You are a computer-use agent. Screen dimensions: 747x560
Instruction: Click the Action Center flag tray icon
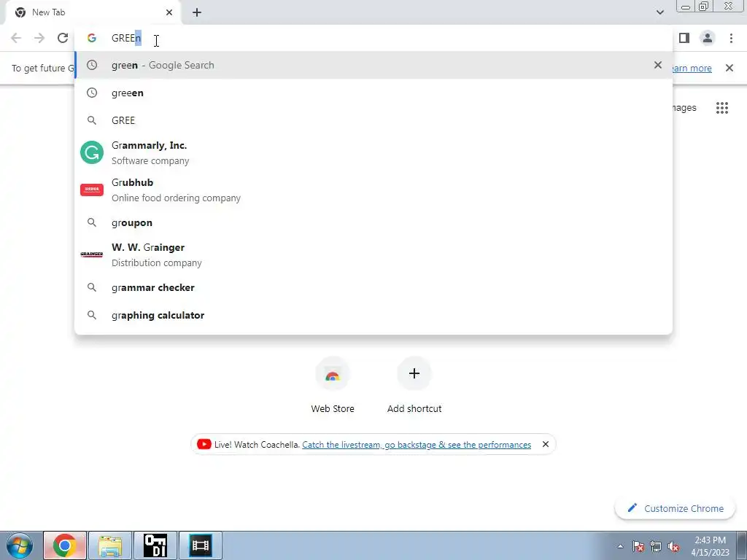pos(638,546)
